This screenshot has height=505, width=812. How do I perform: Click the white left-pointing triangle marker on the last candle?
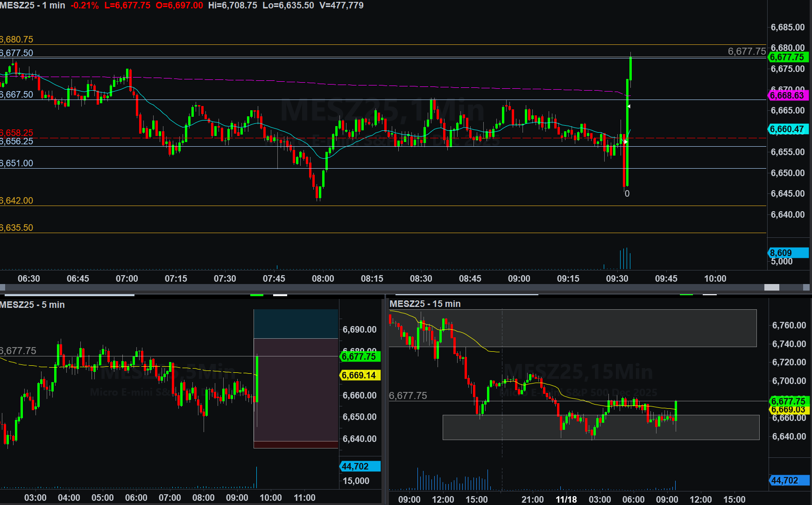[x=629, y=107]
